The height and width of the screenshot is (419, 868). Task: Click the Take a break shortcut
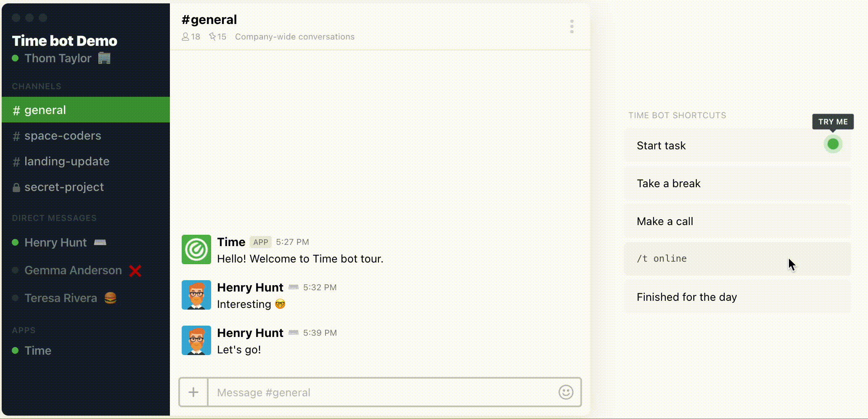tap(738, 183)
